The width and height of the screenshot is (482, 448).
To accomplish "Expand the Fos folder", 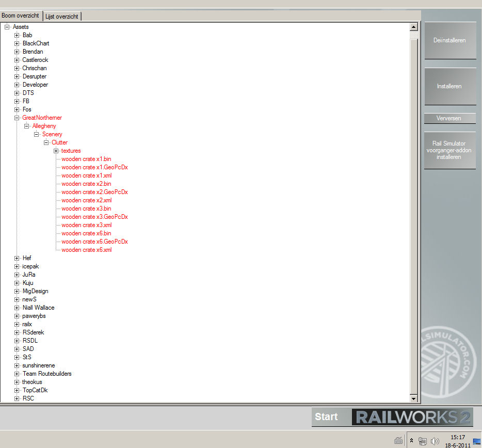I will tap(17, 110).
